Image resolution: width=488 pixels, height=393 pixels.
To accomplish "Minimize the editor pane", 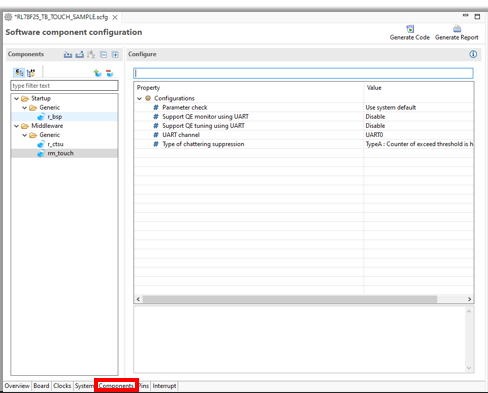I will [466, 15].
